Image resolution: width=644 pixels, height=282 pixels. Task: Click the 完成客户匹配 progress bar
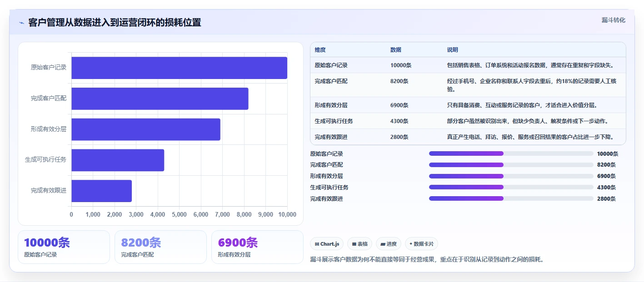coord(511,165)
